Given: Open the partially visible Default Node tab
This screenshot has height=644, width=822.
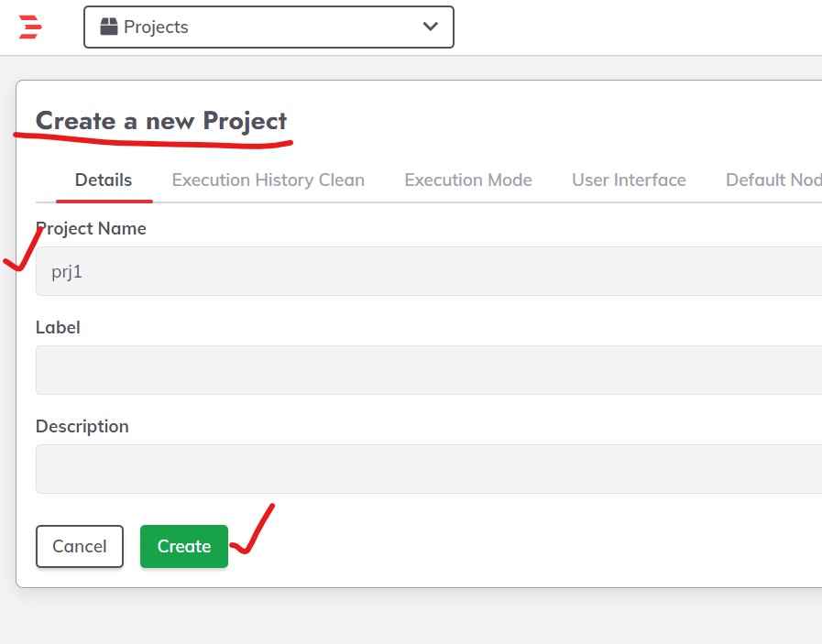Looking at the screenshot, I should [773, 180].
